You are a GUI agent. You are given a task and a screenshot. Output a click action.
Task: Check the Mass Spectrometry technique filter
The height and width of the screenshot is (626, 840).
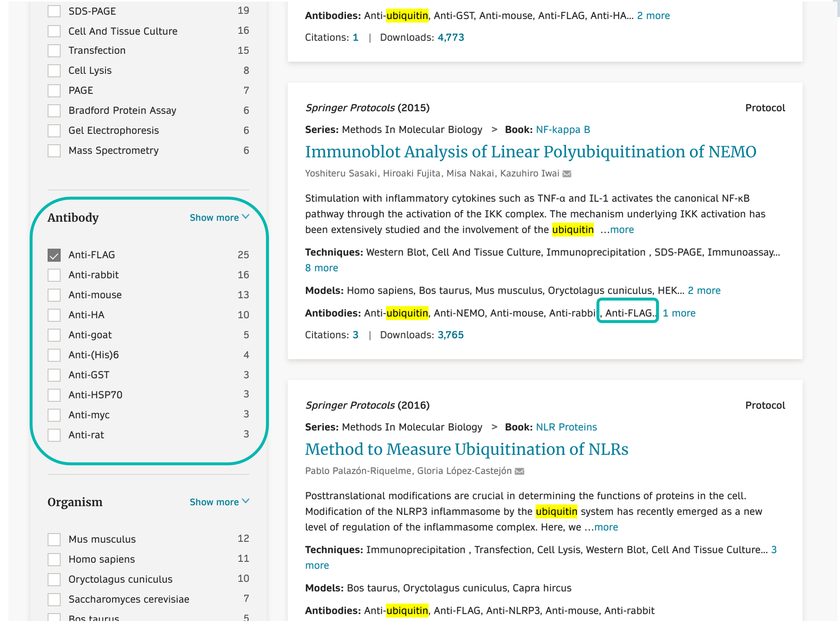[54, 150]
